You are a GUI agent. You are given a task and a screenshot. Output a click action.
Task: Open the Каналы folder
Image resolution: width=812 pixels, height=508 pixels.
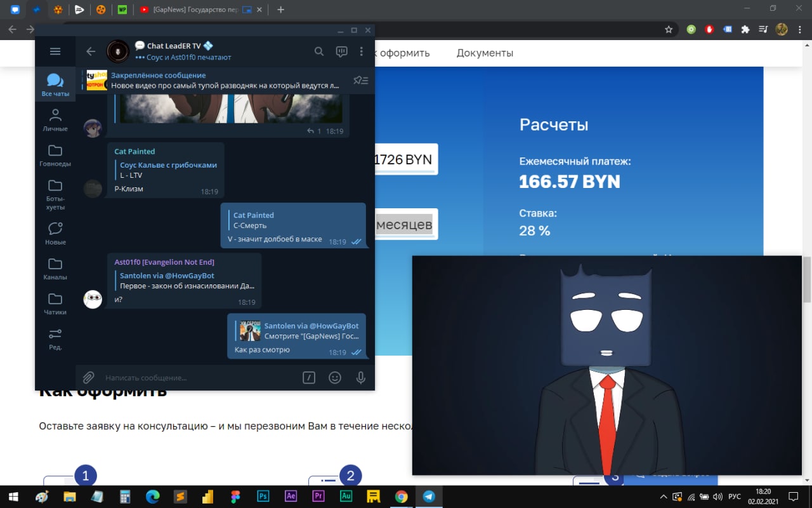[55, 268]
